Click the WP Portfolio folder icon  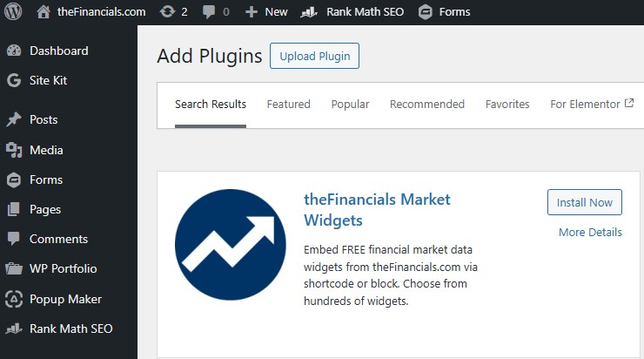tap(13, 268)
